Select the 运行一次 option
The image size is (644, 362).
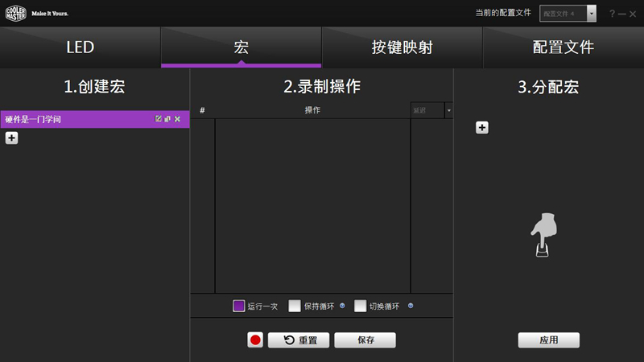pos(238,306)
